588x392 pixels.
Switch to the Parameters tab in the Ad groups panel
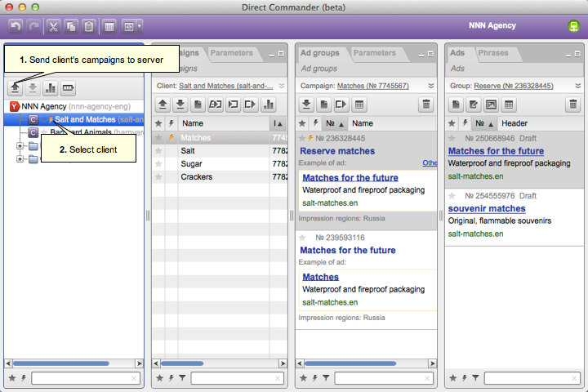point(375,53)
